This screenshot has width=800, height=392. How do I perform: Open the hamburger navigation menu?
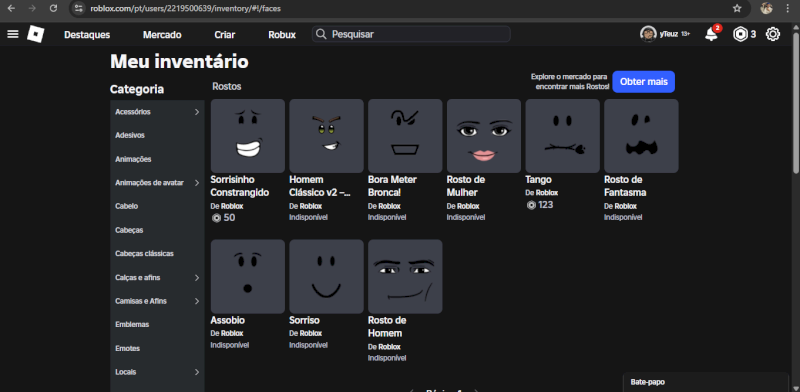pos(13,34)
